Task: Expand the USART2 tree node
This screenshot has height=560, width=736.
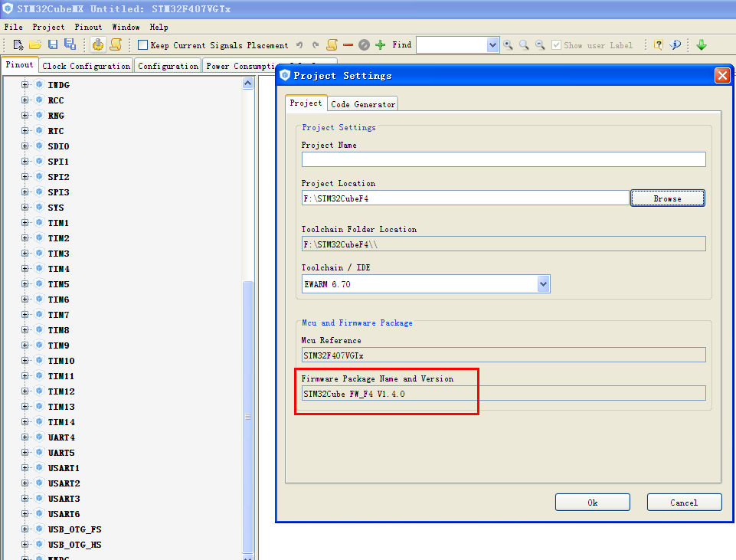Action: click(25, 483)
